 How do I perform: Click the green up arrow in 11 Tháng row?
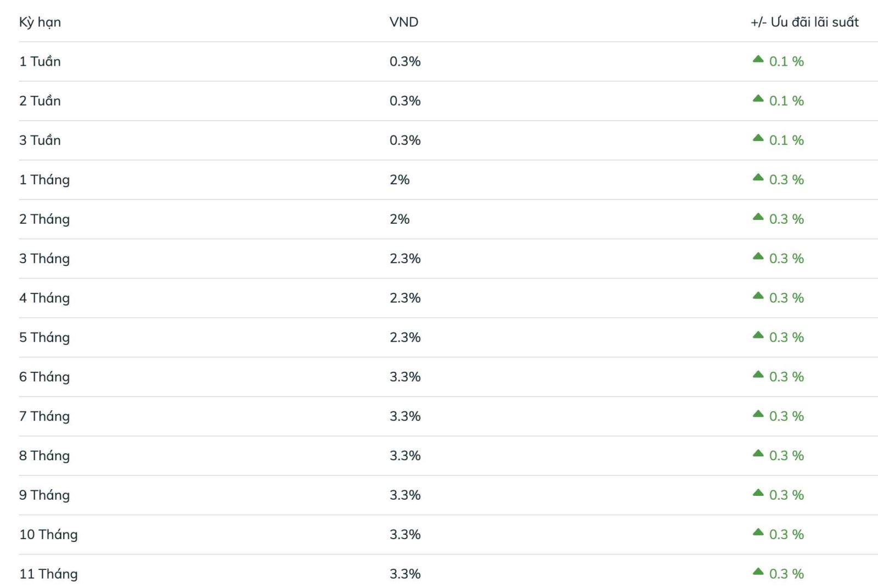click(x=758, y=572)
